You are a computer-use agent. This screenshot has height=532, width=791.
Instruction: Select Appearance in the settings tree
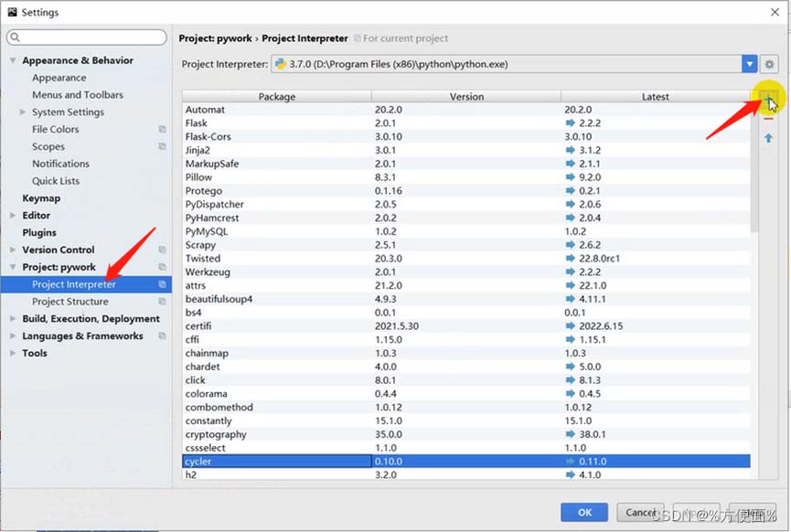(x=59, y=78)
